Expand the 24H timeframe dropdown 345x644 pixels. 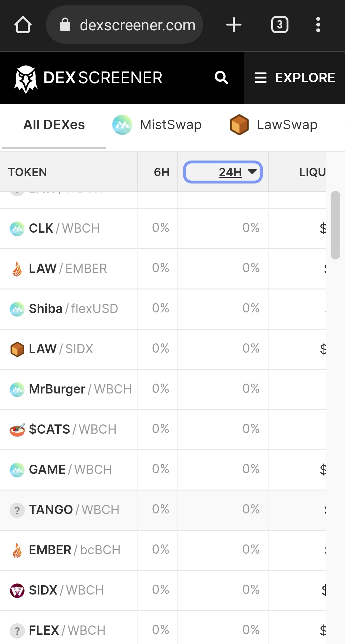click(223, 172)
